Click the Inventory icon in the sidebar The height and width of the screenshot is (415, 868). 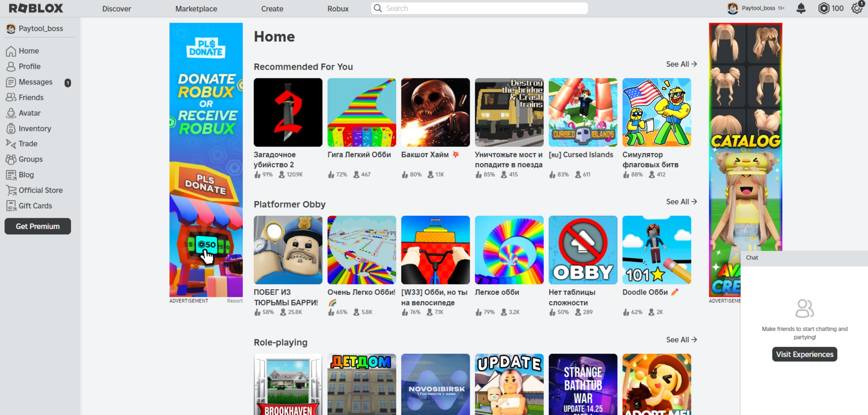(11, 129)
